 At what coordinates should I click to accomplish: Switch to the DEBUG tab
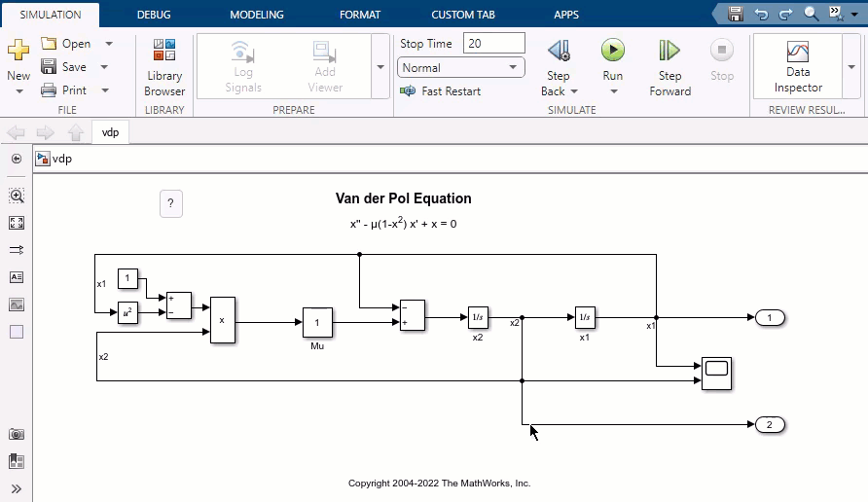click(154, 15)
